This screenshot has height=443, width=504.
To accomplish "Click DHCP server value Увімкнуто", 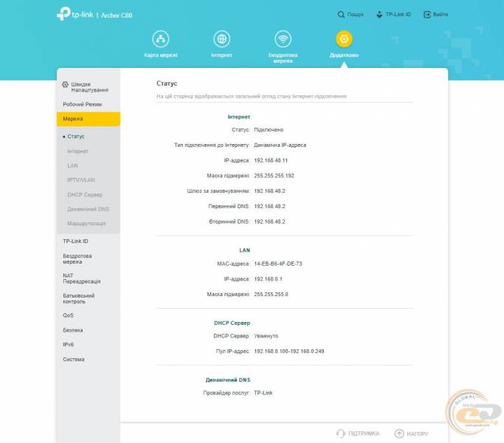I will click(x=266, y=336).
